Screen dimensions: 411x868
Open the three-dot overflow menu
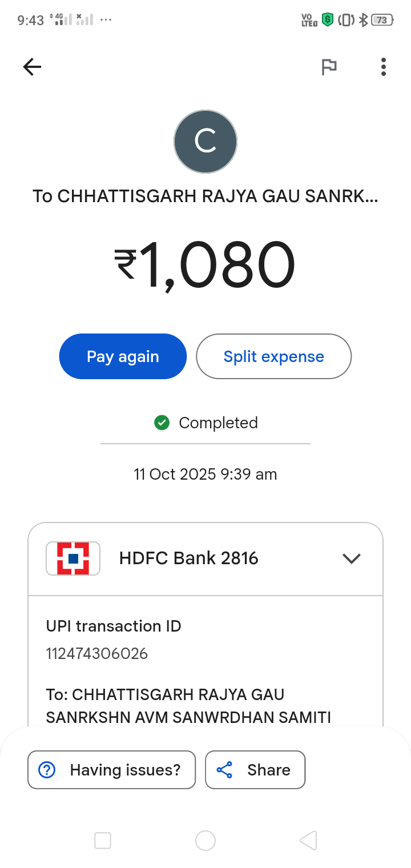coord(384,67)
